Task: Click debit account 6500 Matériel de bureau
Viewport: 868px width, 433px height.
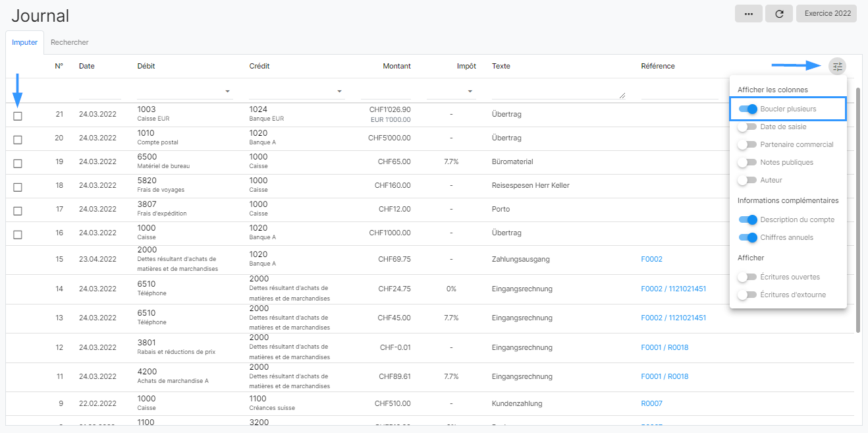Action: pyautogui.click(x=163, y=161)
